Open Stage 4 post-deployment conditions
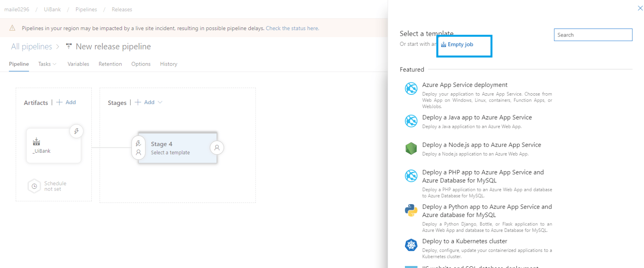The image size is (644, 268). coord(217,148)
